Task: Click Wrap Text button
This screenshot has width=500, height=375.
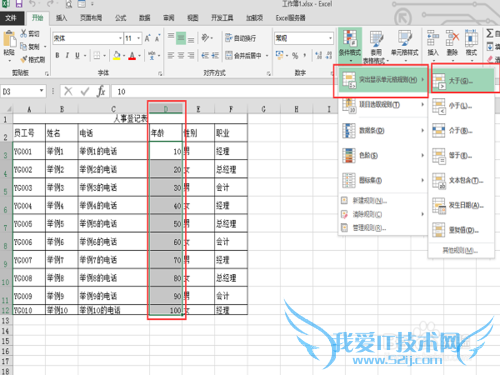Action: (x=241, y=38)
